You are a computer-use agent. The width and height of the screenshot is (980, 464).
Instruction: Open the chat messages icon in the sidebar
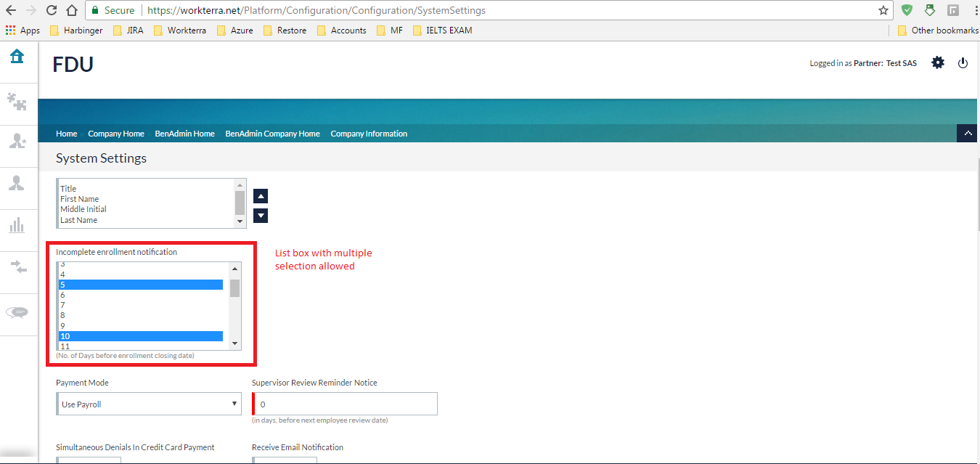[17, 312]
